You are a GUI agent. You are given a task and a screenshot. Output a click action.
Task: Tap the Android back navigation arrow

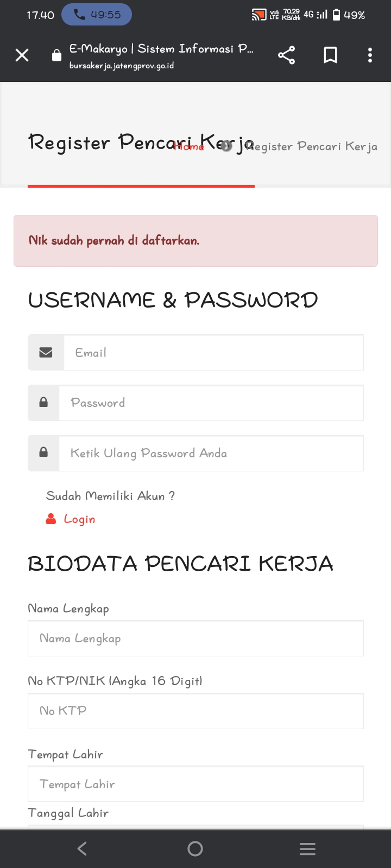click(83, 848)
